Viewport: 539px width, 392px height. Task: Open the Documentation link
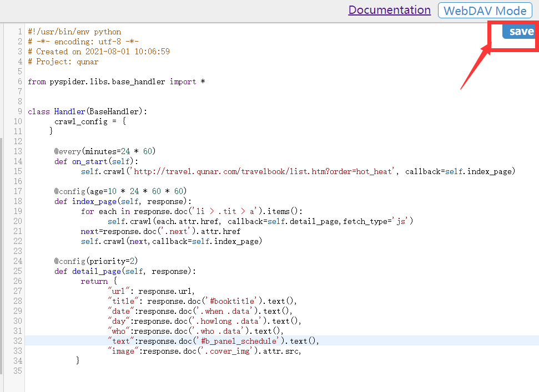(390, 10)
